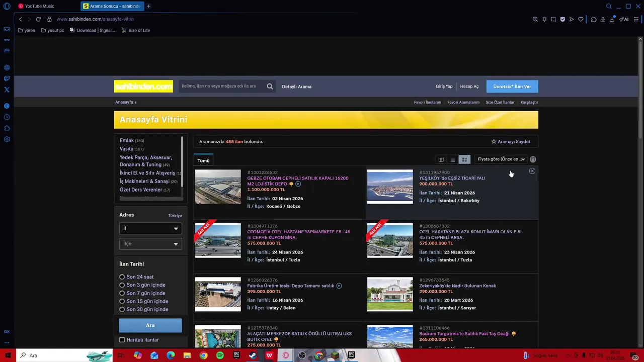
Task: Click the pin icon in address bar
Action: coord(544,19)
